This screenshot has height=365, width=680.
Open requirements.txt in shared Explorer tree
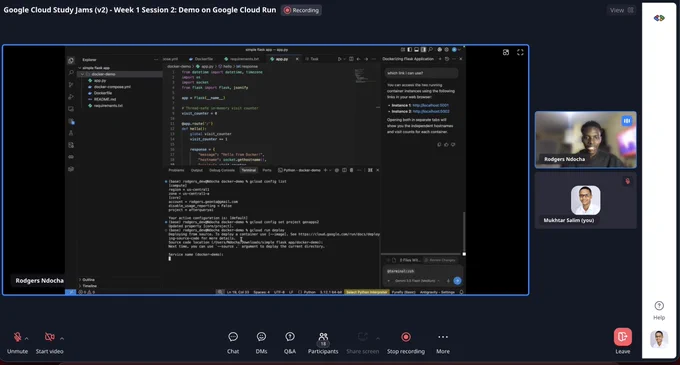108,106
